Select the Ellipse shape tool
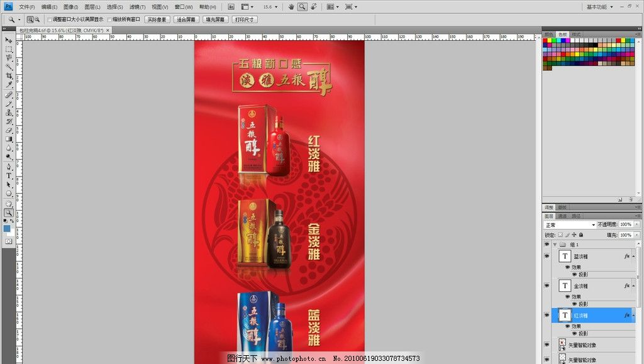644x364 pixels. tap(9, 194)
